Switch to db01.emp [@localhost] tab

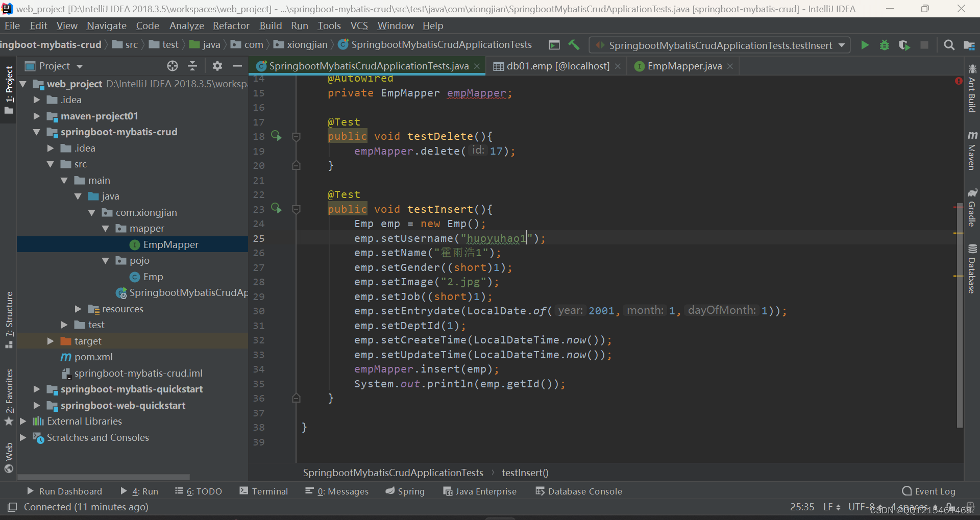[557, 66]
